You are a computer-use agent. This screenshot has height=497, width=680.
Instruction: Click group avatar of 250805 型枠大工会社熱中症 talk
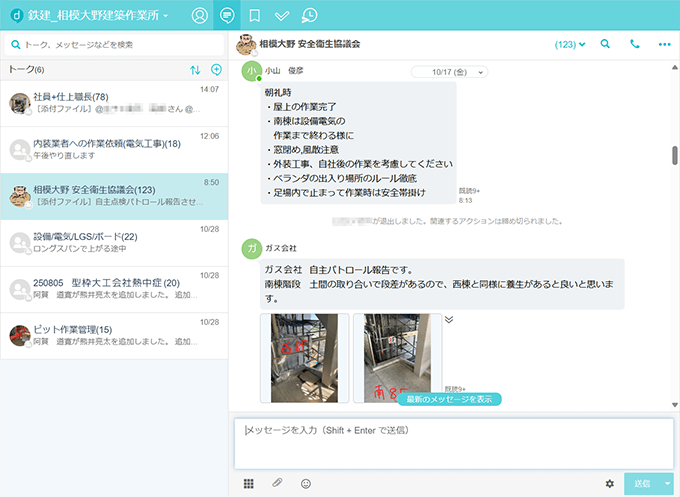pos(20,289)
